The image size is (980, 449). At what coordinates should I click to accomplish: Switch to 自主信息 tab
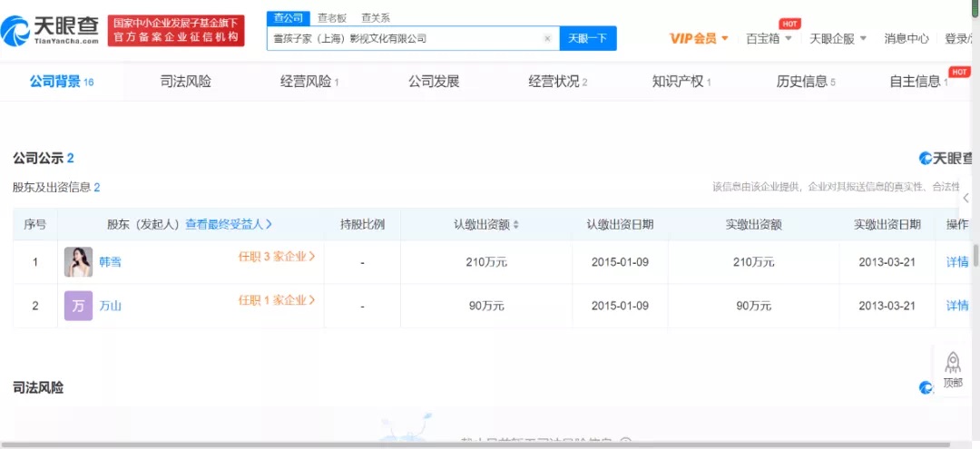(x=918, y=81)
